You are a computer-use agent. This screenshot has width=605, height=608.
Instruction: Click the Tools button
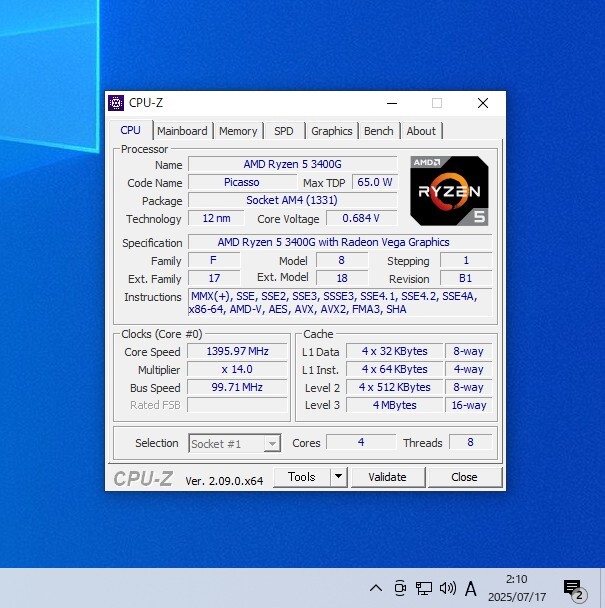(302, 477)
